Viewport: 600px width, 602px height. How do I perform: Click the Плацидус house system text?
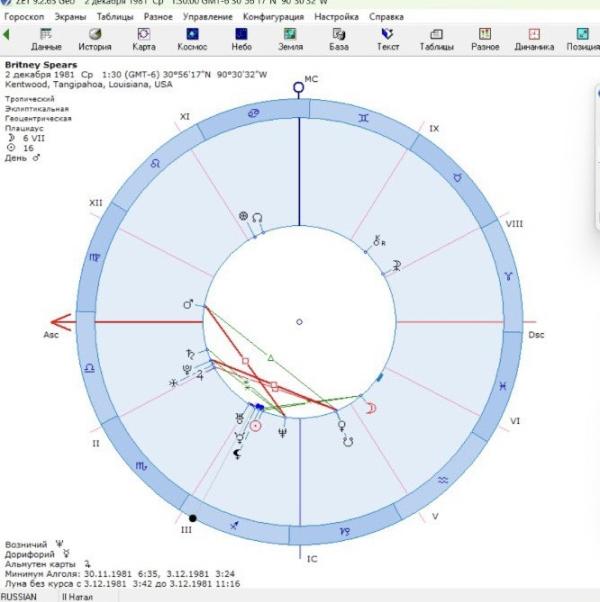24,128
